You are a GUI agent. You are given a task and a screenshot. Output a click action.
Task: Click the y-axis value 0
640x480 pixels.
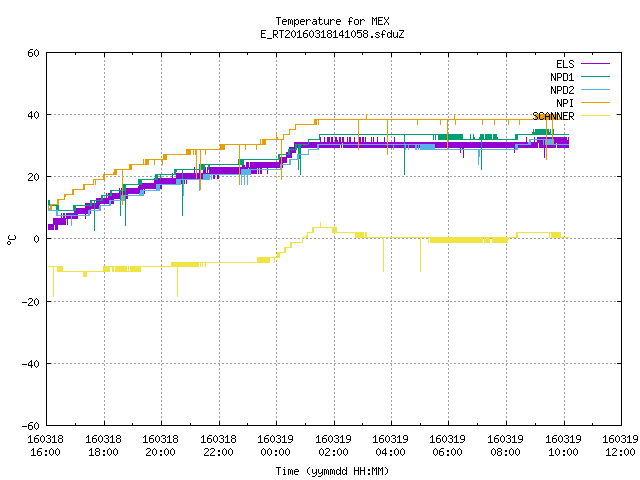[37, 239]
